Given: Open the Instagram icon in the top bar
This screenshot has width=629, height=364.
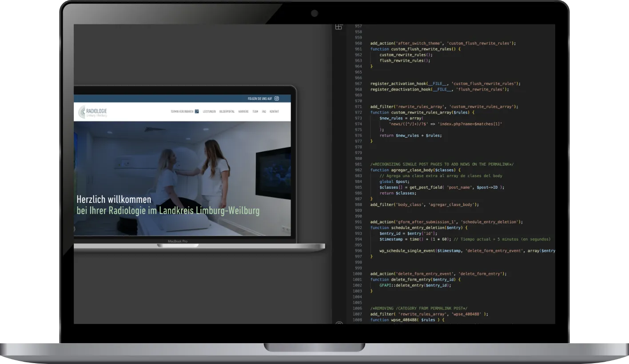Looking at the screenshot, I should (x=277, y=99).
